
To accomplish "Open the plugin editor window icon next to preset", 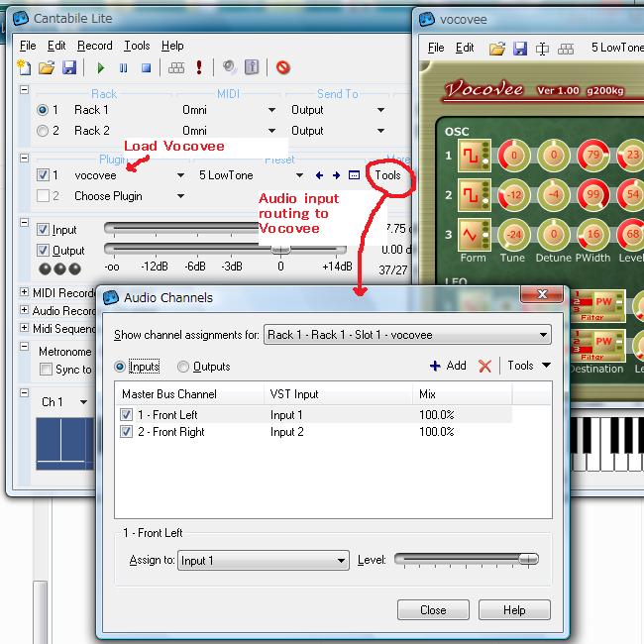I will coord(354,175).
